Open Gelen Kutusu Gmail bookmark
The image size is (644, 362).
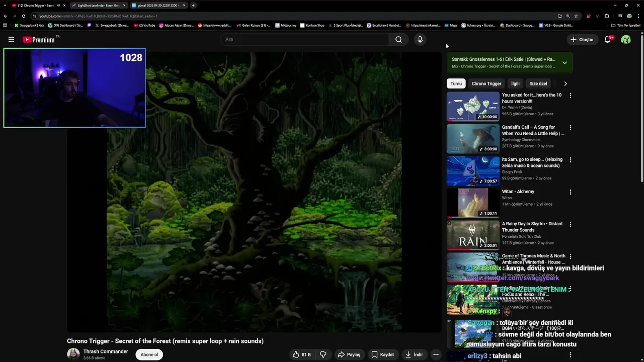coord(253,25)
